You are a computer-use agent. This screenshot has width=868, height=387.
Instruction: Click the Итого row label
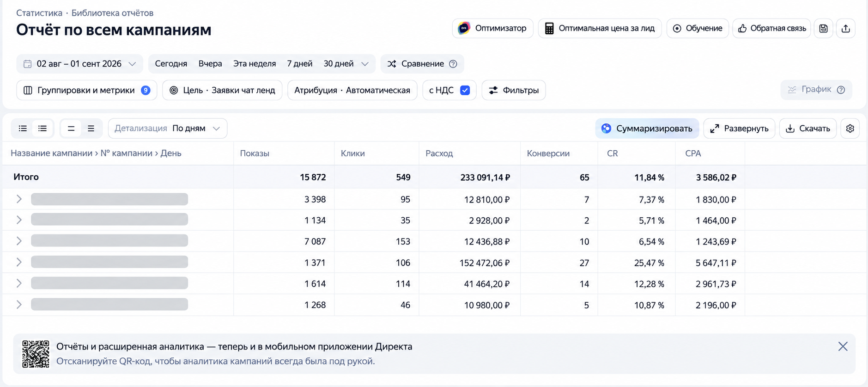pos(26,177)
